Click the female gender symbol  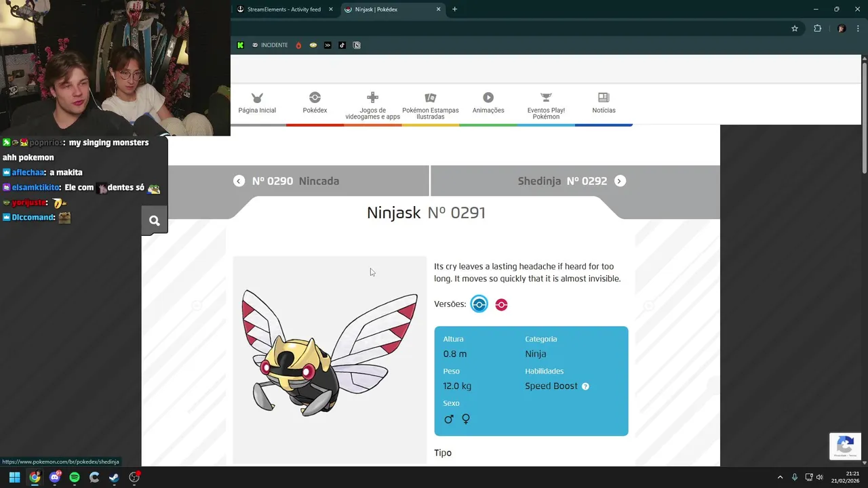pyautogui.click(x=466, y=419)
